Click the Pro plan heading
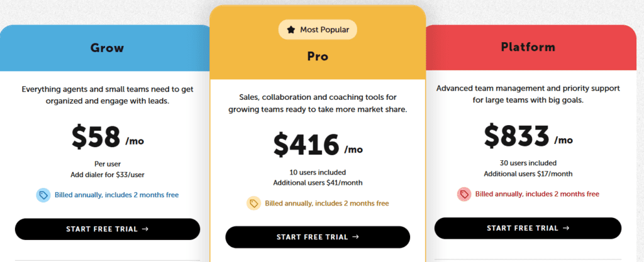Viewport: 644px width, 262px height. pyautogui.click(x=318, y=56)
